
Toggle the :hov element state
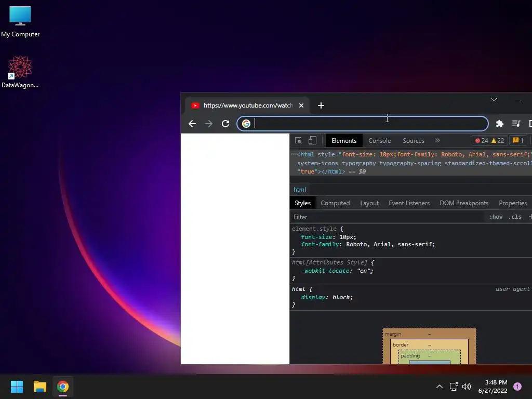pos(496,217)
